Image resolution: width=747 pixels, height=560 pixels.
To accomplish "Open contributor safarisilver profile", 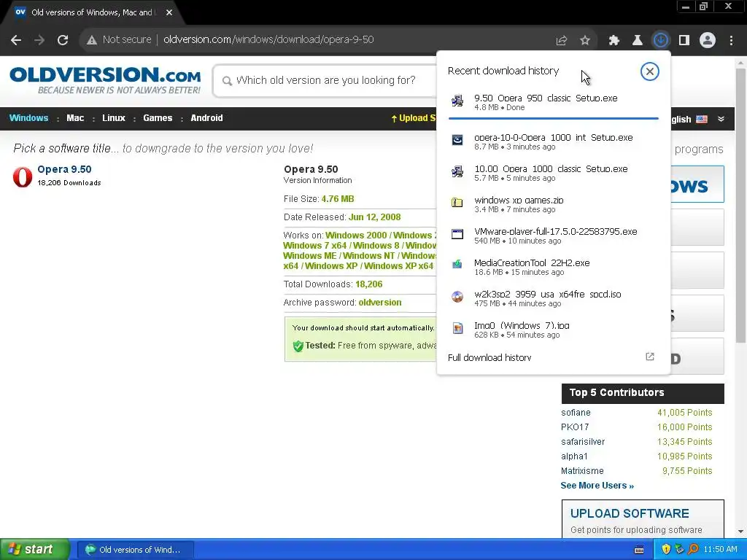I will pos(583,442).
